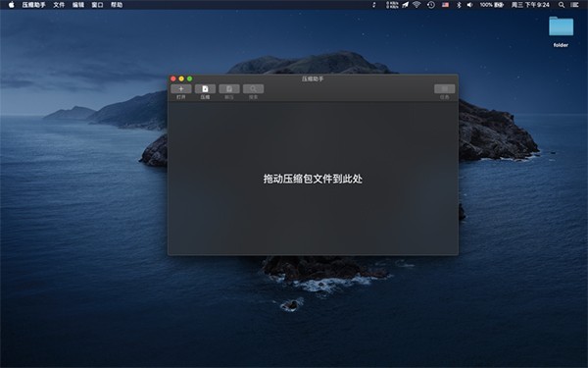Select the folder icon on the desktop
Viewport: 588px width, 368px height.
(561, 26)
